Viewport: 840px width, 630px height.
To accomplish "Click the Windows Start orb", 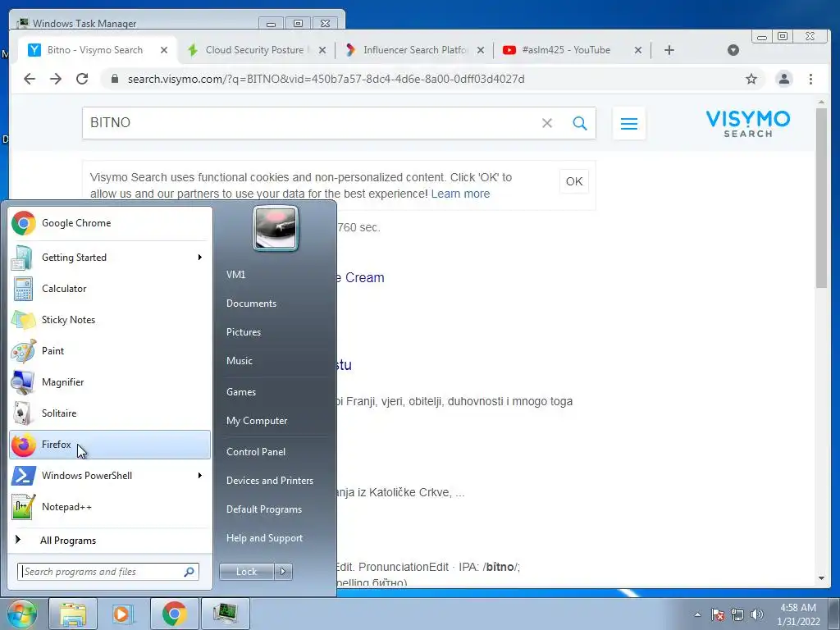I will [21, 614].
